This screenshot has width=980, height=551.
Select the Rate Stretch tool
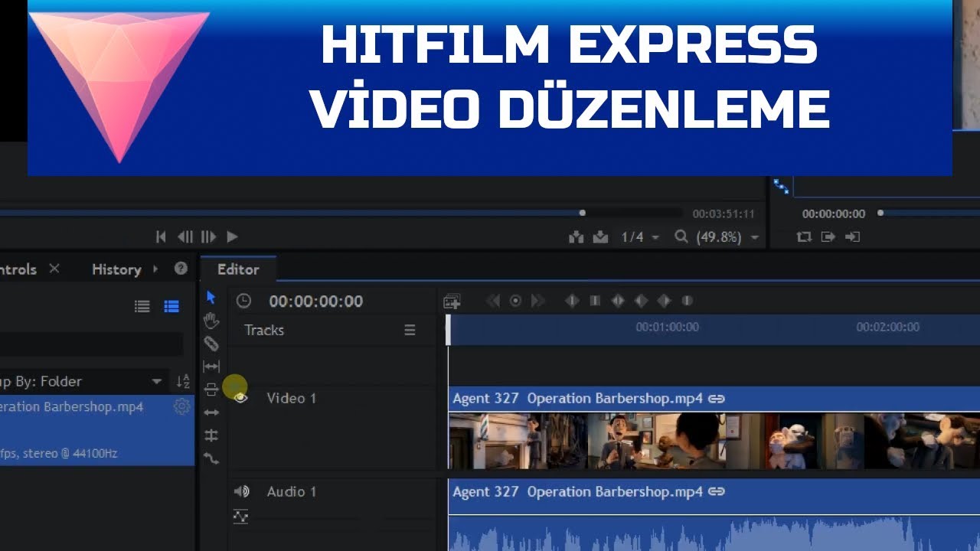[x=211, y=458]
